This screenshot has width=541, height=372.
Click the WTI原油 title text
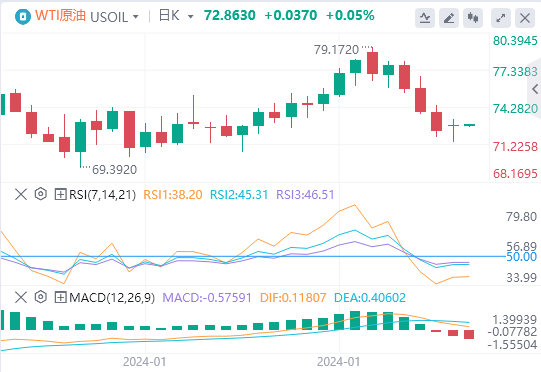coord(60,16)
